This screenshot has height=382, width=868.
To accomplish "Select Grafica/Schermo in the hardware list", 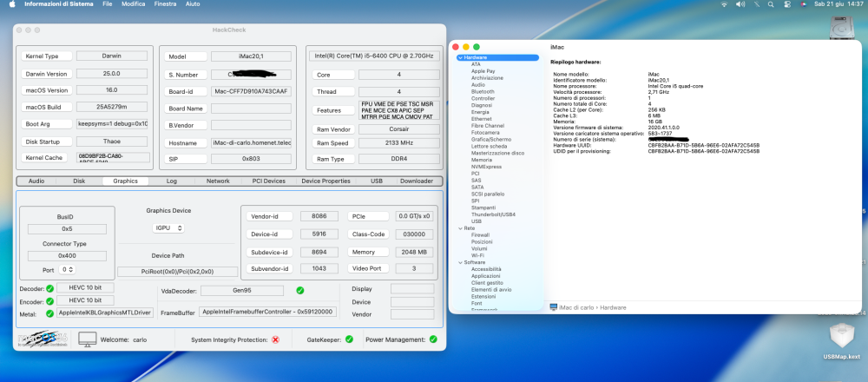I will click(491, 140).
